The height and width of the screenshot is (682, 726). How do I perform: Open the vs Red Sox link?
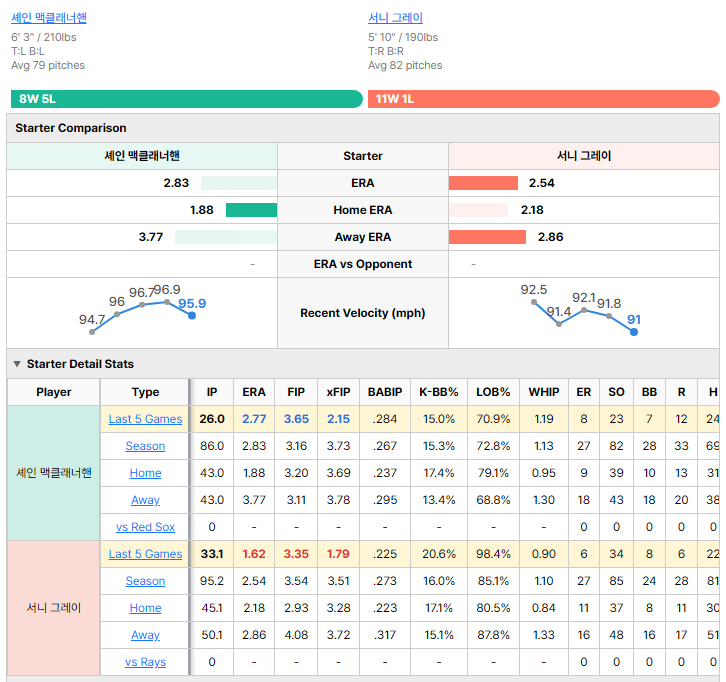pos(145,527)
